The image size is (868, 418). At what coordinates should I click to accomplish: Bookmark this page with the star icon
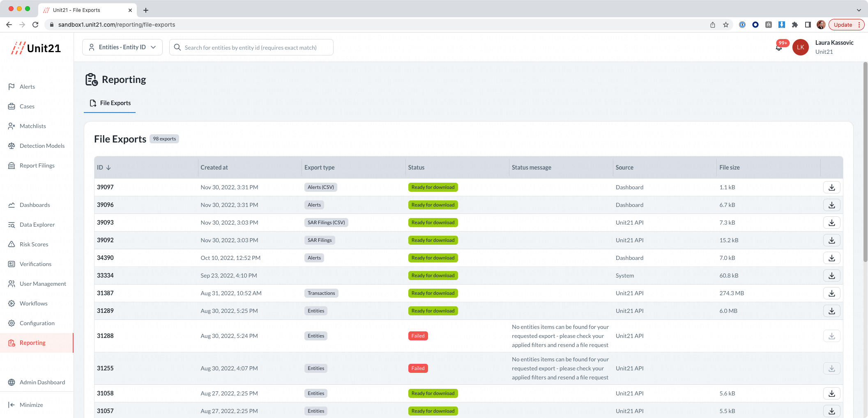click(x=726, y=25)
